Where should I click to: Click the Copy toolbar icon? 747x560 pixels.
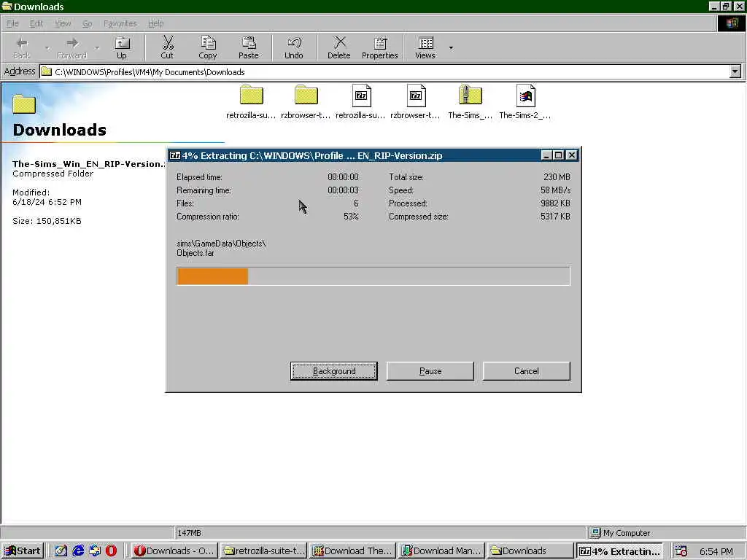click(x=208, y=47)
